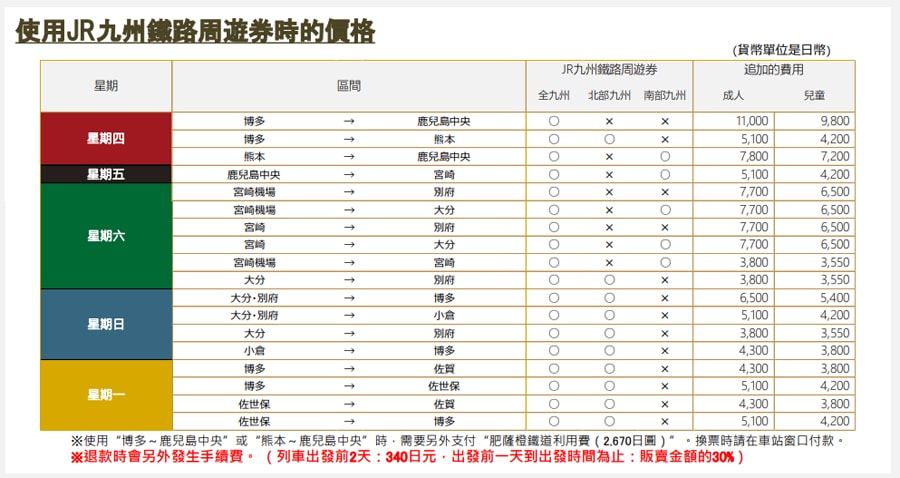Click the arrow in 宮崎→別府 row
900x478 pixels.
(349, 227)
